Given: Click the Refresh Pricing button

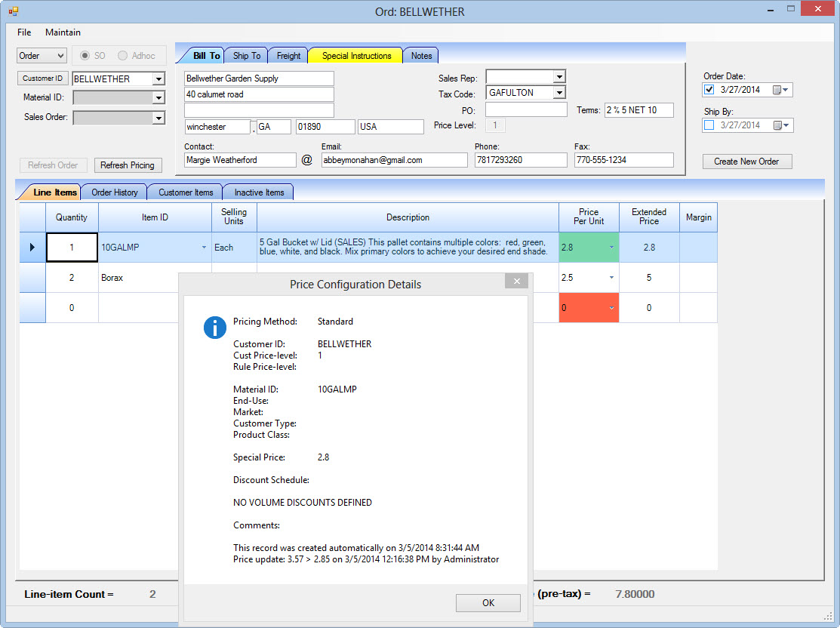Looking at the screenshot, I should click(x=128, y=165).
